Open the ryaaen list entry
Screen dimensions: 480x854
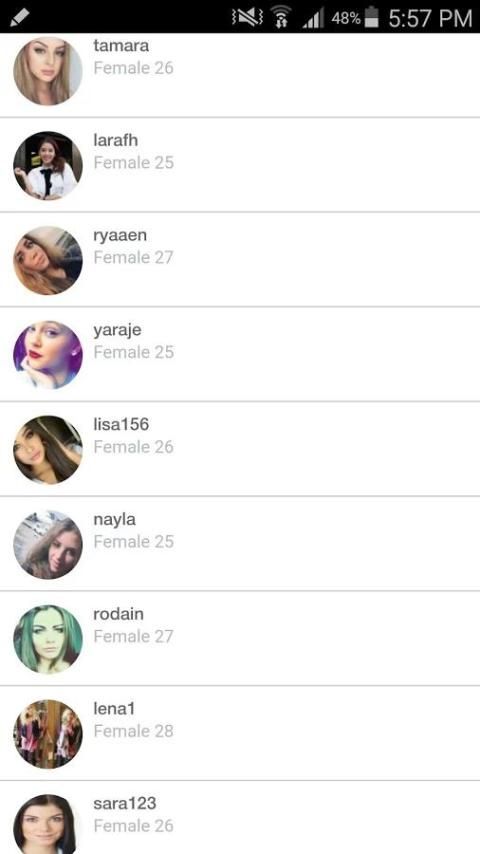pos(240,259)
